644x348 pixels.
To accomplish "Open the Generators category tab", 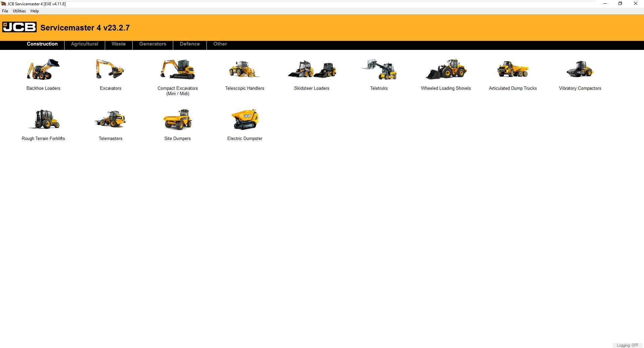I will coord(153,44).
